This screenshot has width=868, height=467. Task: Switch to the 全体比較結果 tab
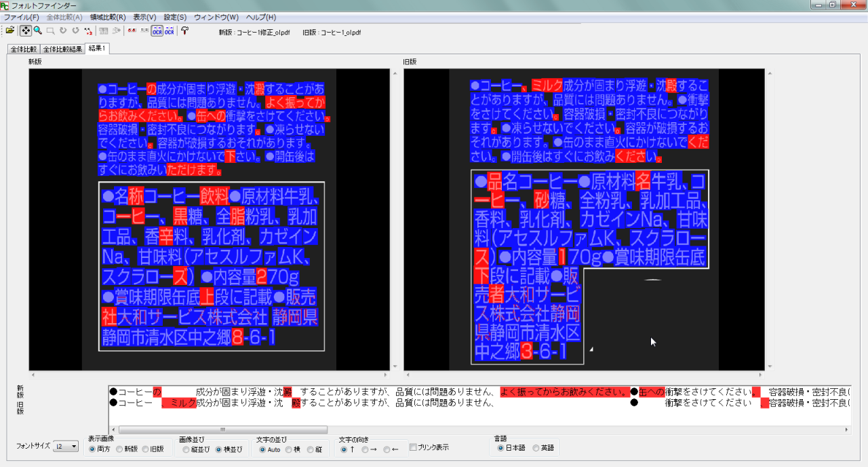point(62,50)
